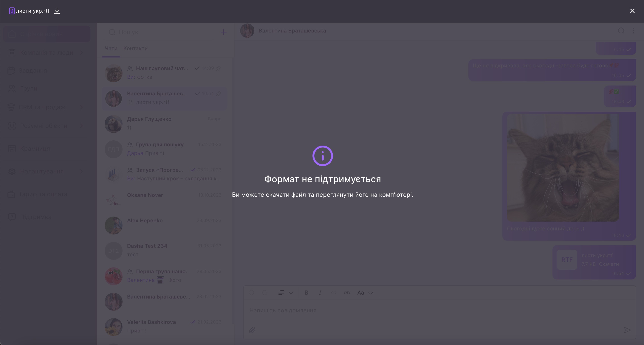644x345 pixels.
Task: Insert a hyperlink via link icon
Action: tap(347, 293)
